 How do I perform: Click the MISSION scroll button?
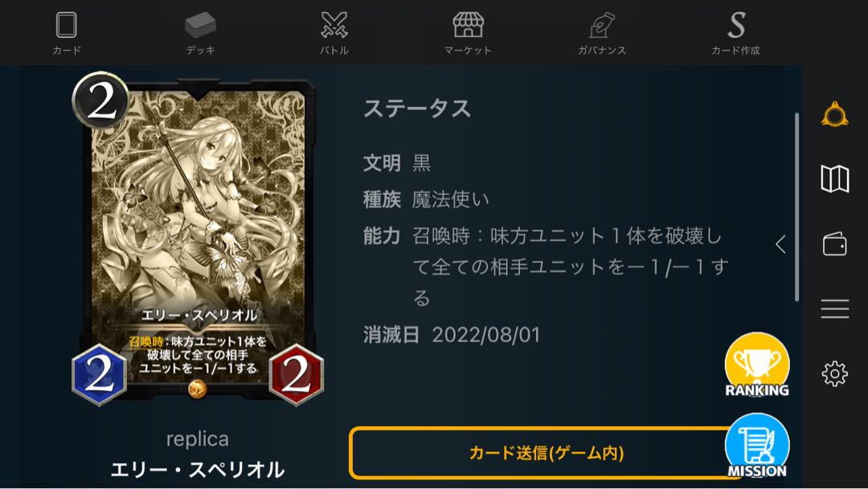tap(757, 446)
